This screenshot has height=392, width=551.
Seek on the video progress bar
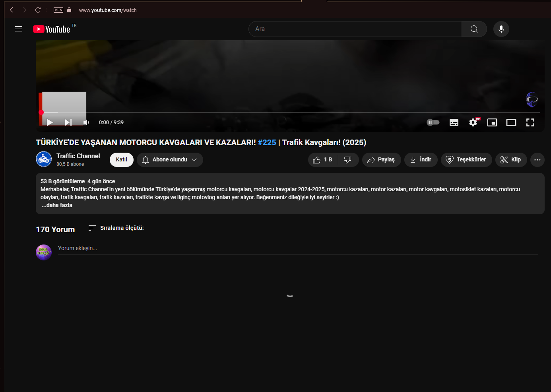pyautogui.click(x=290, y=113)
